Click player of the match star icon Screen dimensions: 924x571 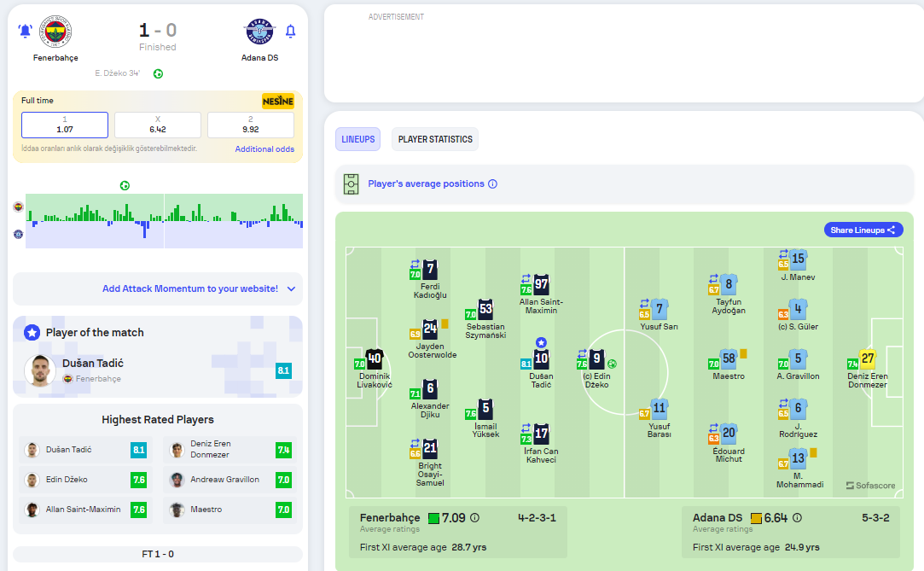click(32, 332)
